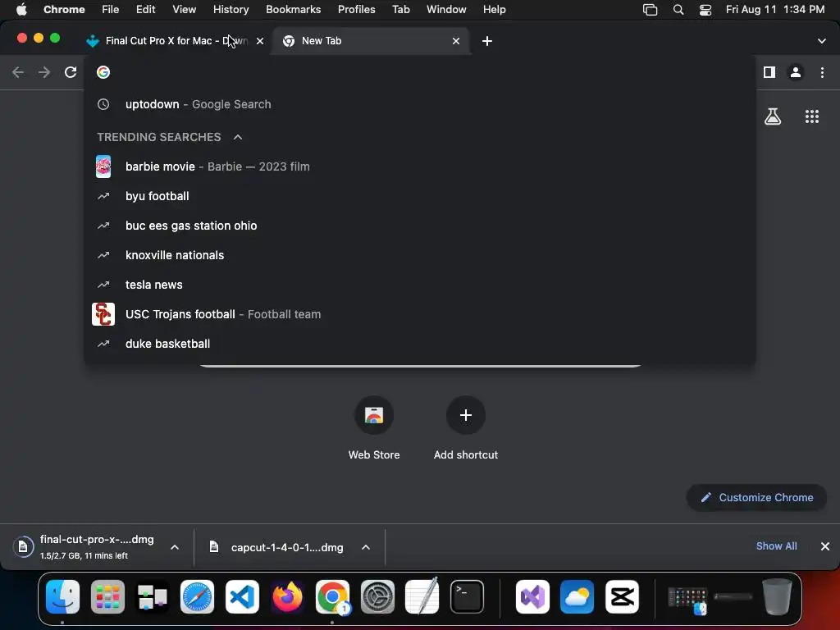Open Control Center in menu bar
Screen dimensions: 840x630
705,10
